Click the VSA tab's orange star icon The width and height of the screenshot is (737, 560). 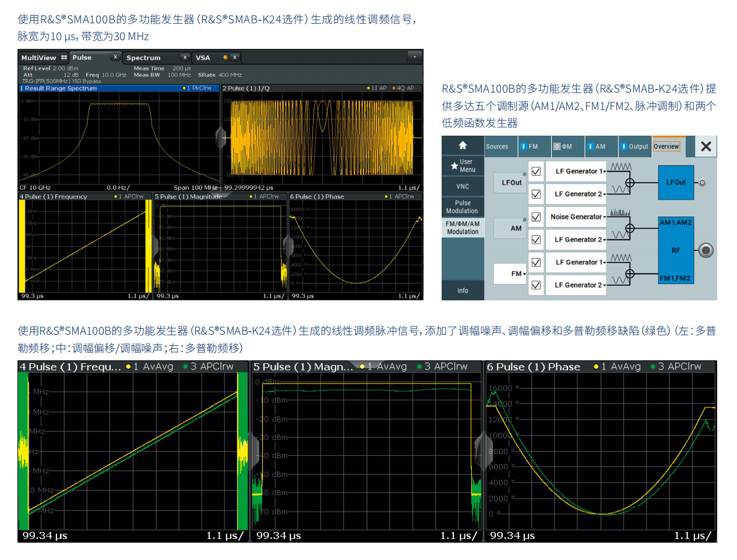(x=225, y=58)
